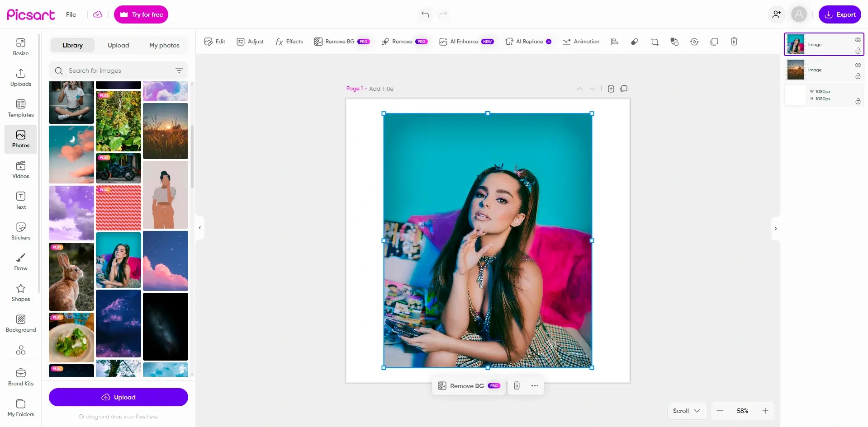Switch to the My photos tab

[x=164, y=45]
